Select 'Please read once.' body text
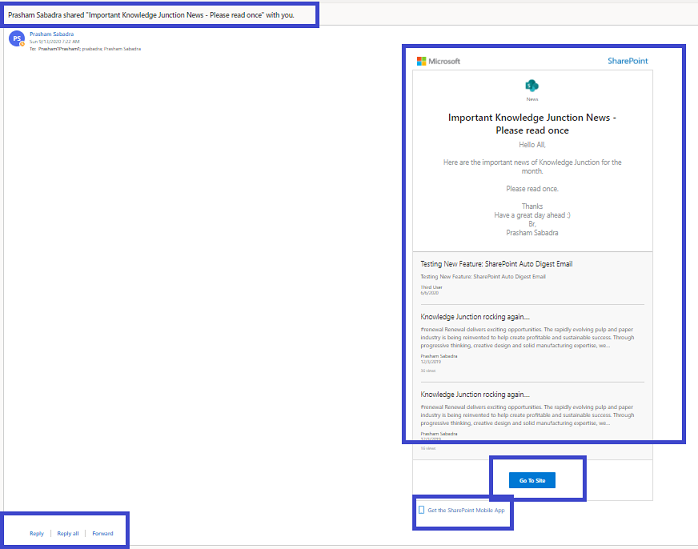The width and height of the screenshot is (698, 549). coord(532,189)
